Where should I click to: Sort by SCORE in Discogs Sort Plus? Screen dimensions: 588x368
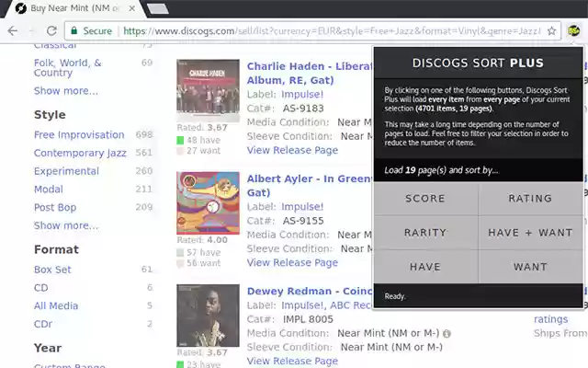425,199
